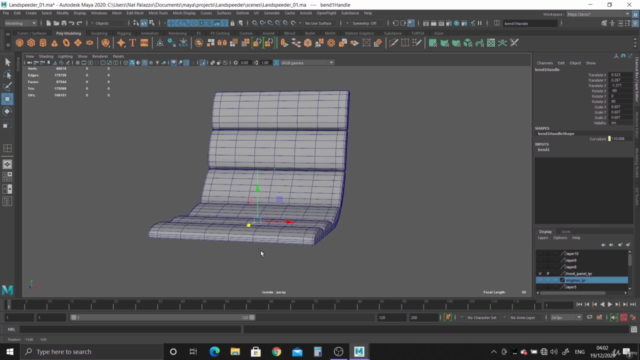Image resolution: width=640 pixels, height=360 pixels.
Task: Switch to the Sculpting shelf tab
Action: point(99,33)
